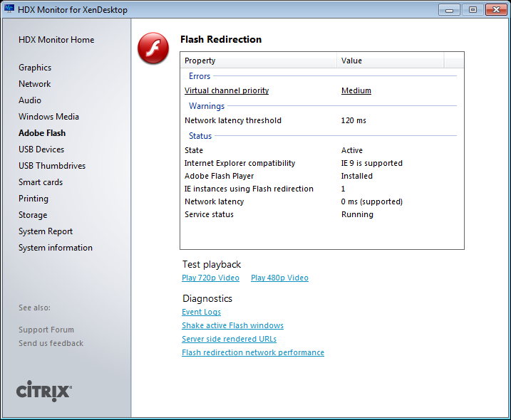Screen dimensions: 511x420
Task: Click the Test playback heading
Action: pyautogui.click(x=212, y=264)
